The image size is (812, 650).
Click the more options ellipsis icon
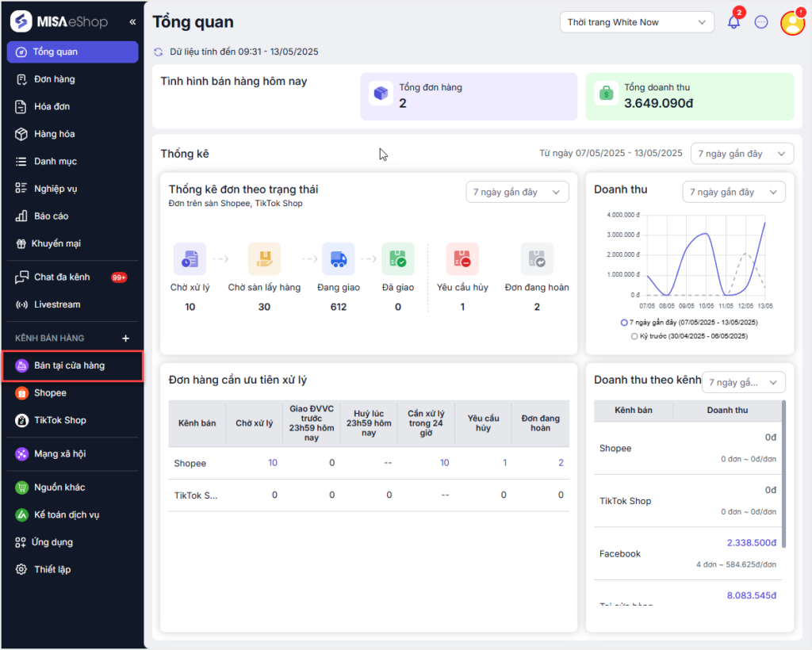761,22
